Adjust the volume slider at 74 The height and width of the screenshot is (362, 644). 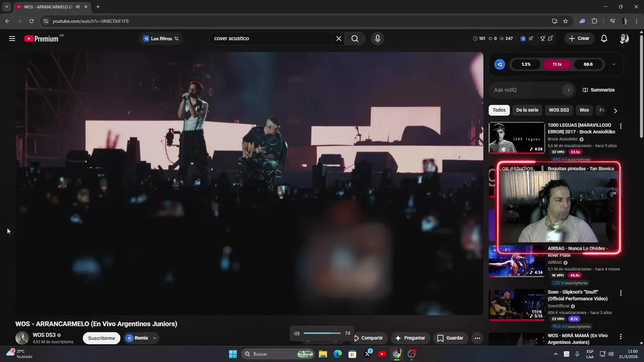pyautogui.click(x=323, y=333)
